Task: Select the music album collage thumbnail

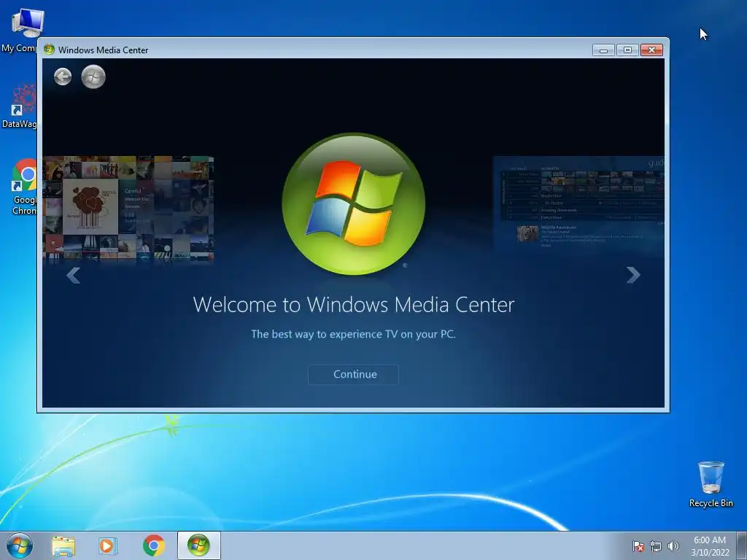Action: tap(128, 209)
